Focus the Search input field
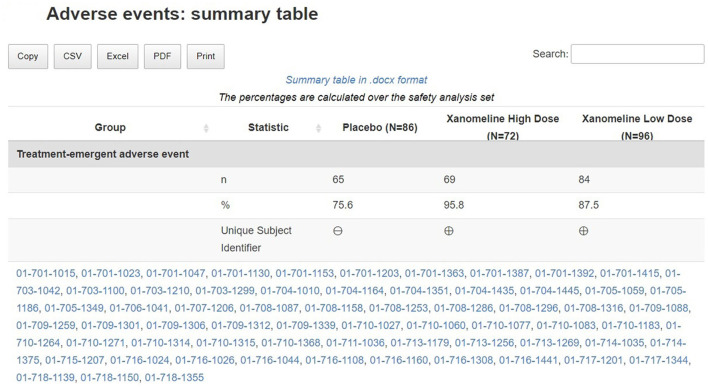 pyautogui.click(x=637, y=54)
